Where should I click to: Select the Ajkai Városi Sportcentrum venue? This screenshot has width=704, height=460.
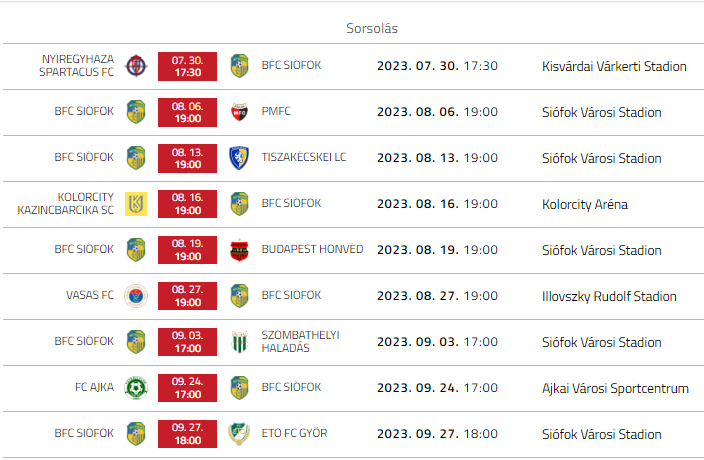click(x=614, y=389)
